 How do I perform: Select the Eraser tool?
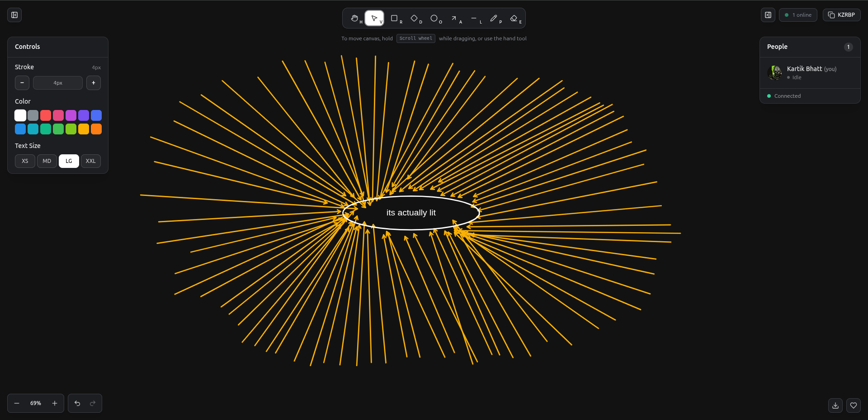tap(514, 19)
